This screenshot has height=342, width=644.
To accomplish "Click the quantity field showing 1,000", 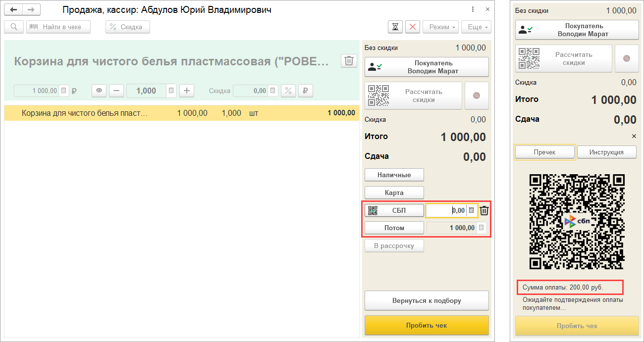I will tap(147, 91).
